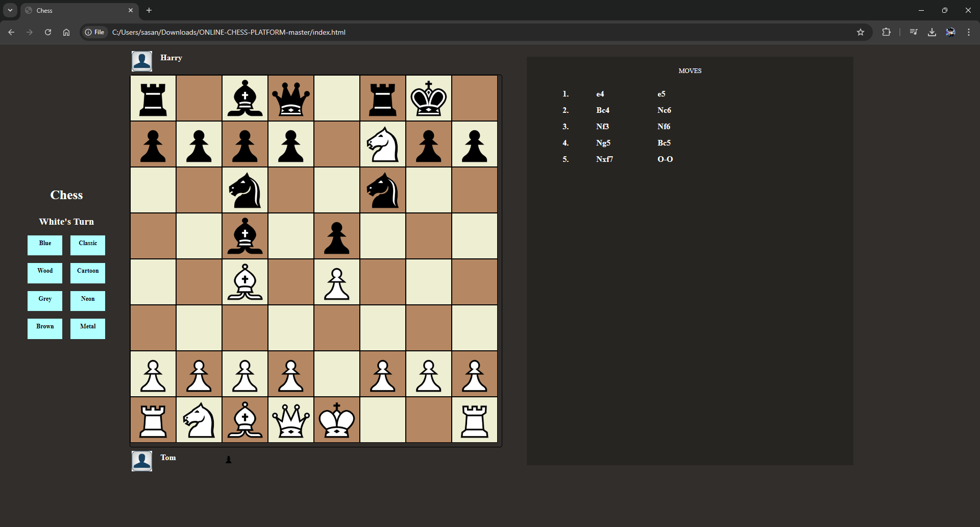Screen dimensions: 980x527
Task: Select the black queen on d8
Action: click(291, 99)
